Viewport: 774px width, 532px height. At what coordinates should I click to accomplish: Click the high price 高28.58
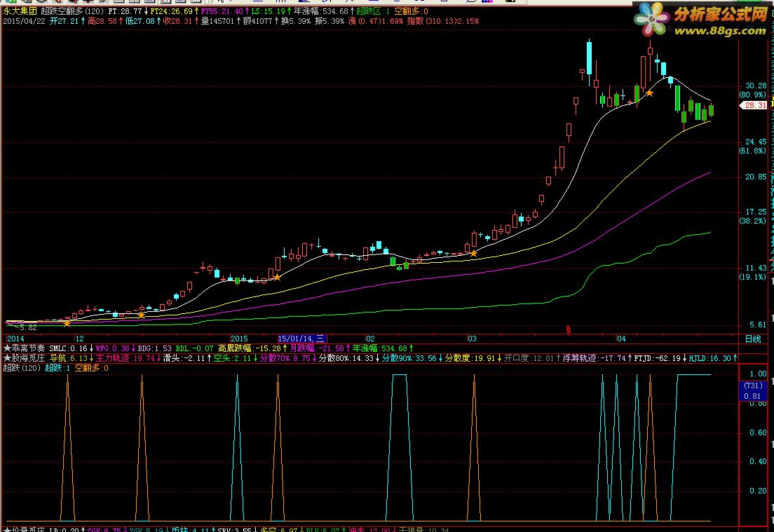pyautogui.click(x=102, y=21)
